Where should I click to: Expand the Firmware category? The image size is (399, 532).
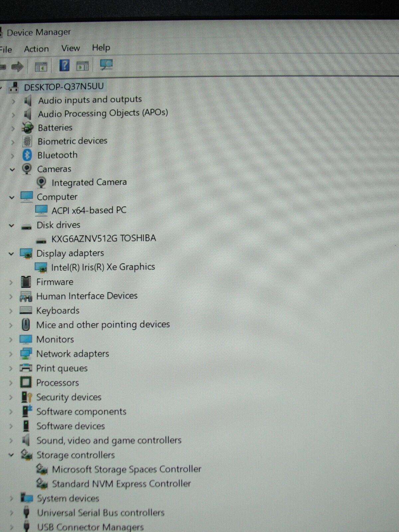(11, 282)
